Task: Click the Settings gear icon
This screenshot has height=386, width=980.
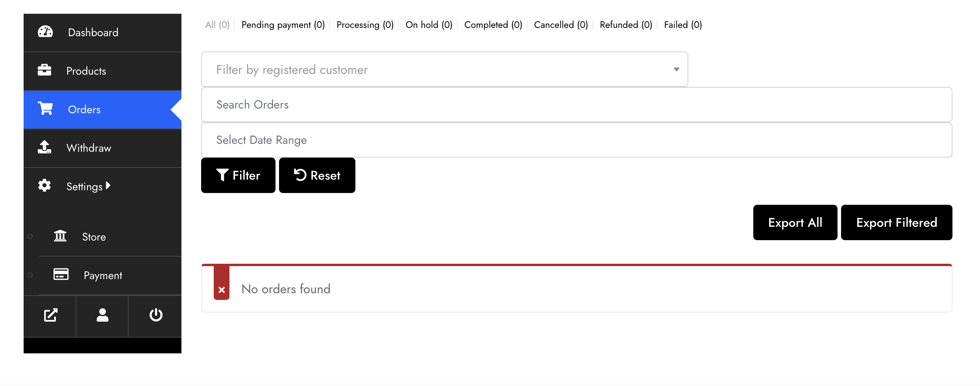Action: tap(44, 186)
